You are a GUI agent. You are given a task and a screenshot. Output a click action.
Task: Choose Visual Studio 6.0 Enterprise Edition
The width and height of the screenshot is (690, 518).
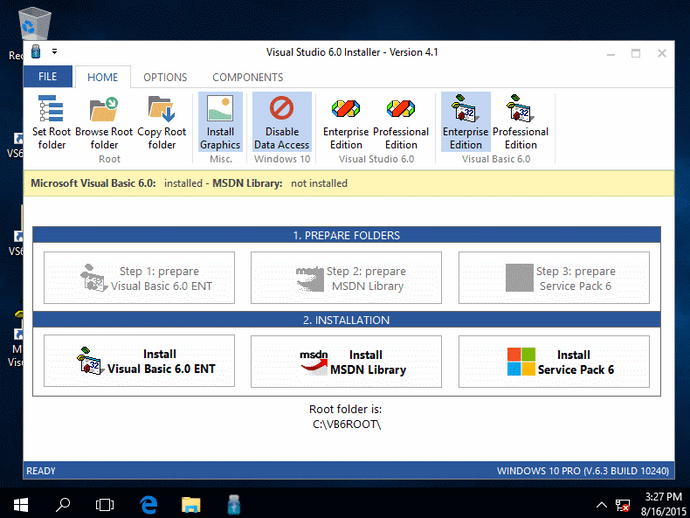pyautogui.click(x=346, y=122)
